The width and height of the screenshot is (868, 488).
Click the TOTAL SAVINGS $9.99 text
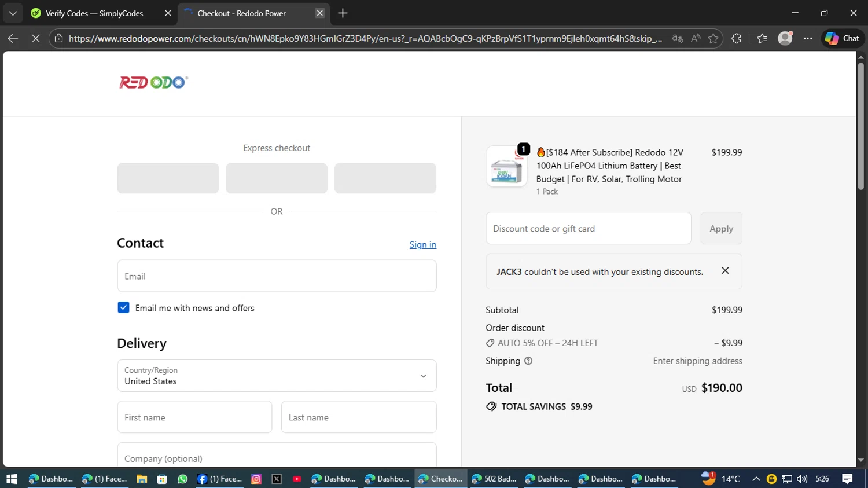point(539,406)
